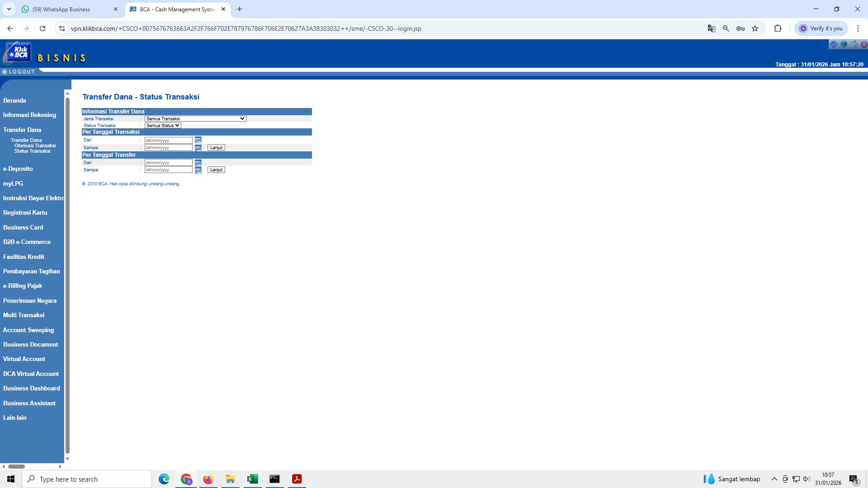868x488 pixels.
Task: Click the globe icon in the blue header
Action: click(844, 44)
